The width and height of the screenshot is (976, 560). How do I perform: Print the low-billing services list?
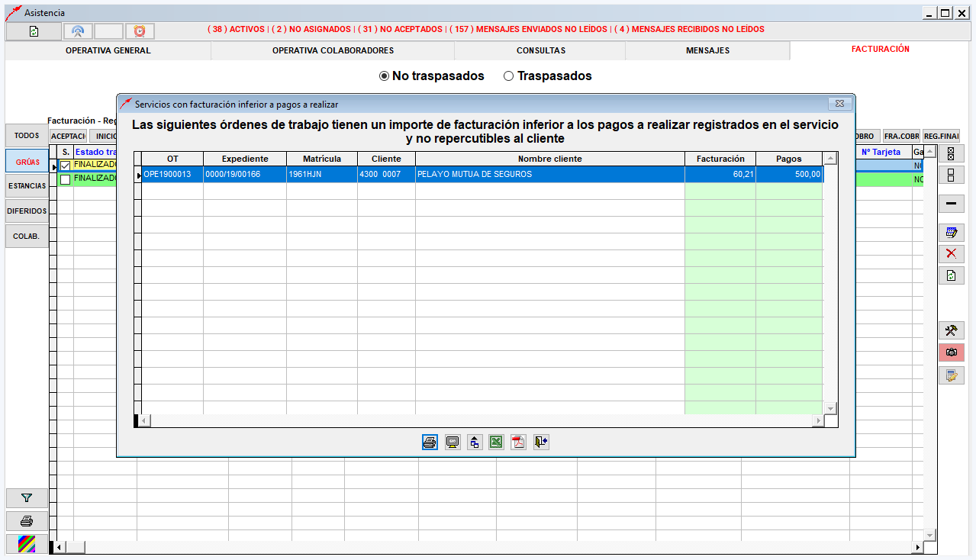430,442
